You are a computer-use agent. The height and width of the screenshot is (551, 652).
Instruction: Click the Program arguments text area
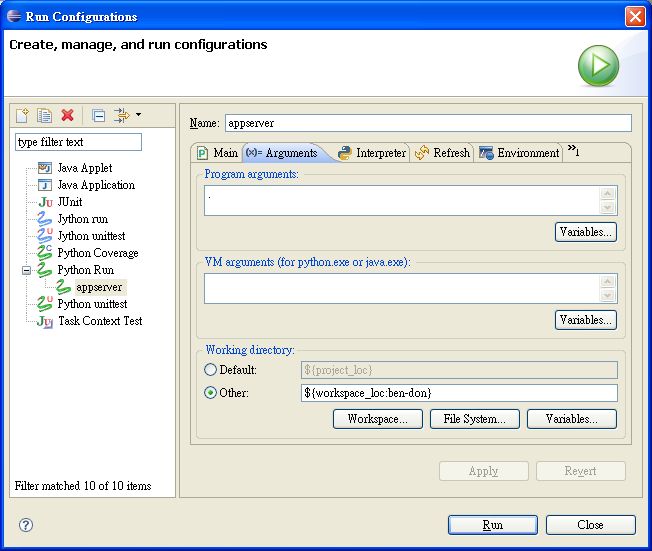[402, 200]
